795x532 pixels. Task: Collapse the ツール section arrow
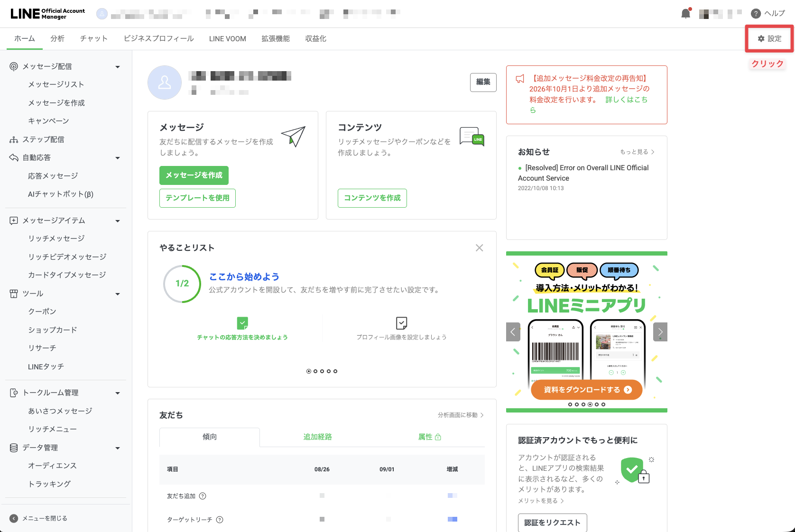click(118, 294)
